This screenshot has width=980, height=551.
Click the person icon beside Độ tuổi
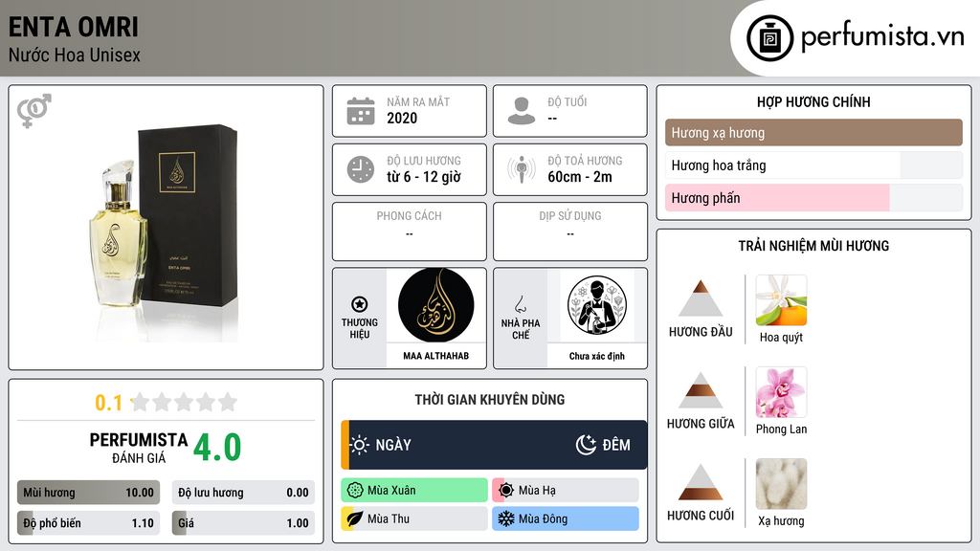522,111
